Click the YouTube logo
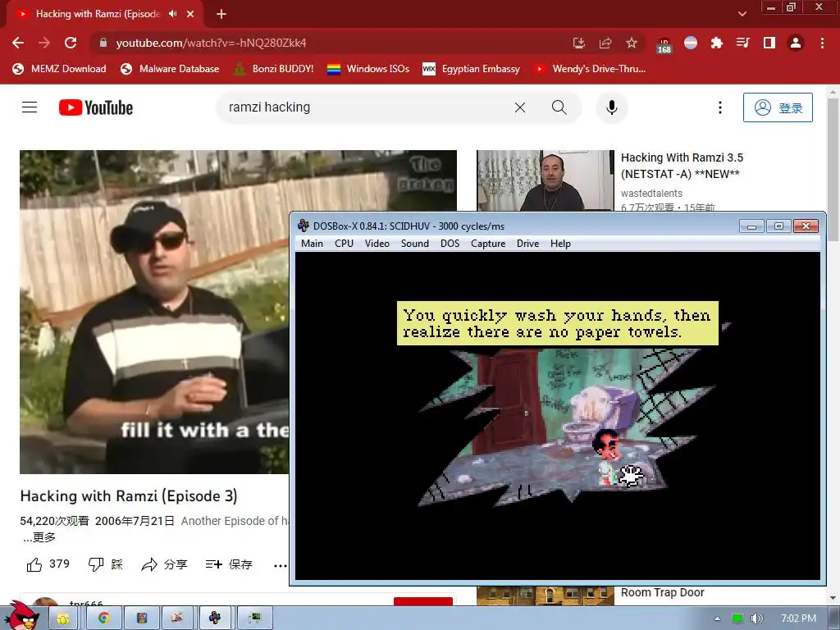 [96, 107]
